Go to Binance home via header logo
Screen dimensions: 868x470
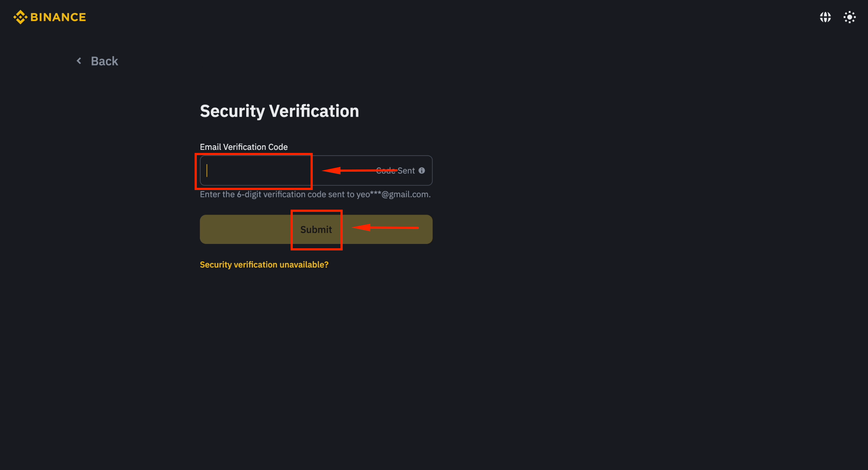50,17
